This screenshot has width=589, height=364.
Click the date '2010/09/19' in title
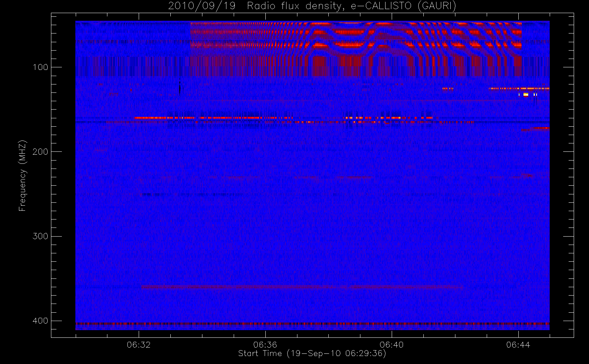click(202, 6)
